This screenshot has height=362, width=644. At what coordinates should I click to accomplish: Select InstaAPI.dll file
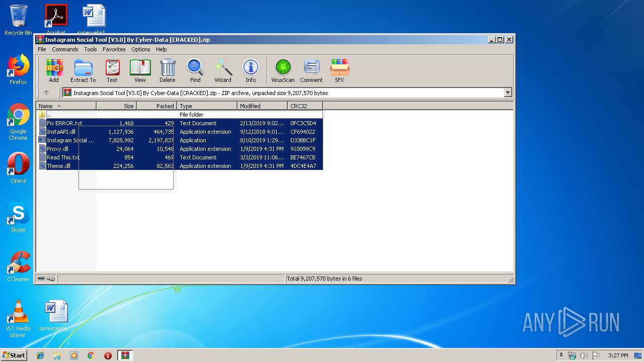pos(180,132)
